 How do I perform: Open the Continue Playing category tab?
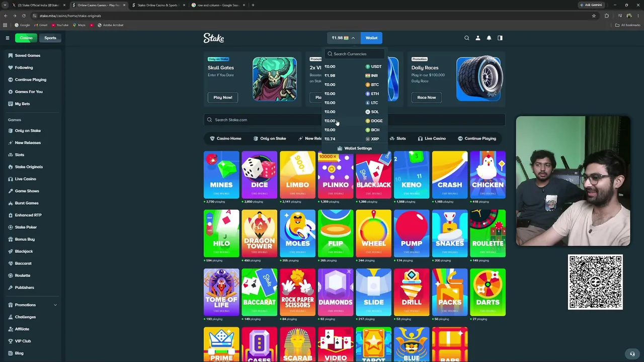coord(477,138)
